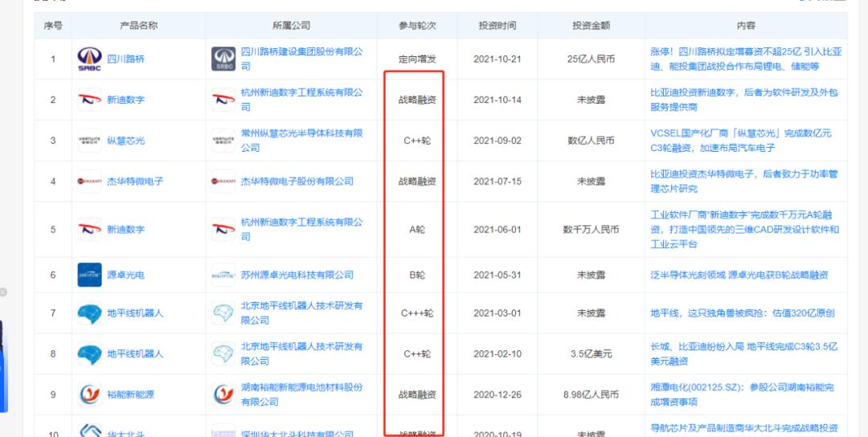Open article '地平线，这只独角兽被疯抢'
868x437 pixels.
[x=742, y=313]
